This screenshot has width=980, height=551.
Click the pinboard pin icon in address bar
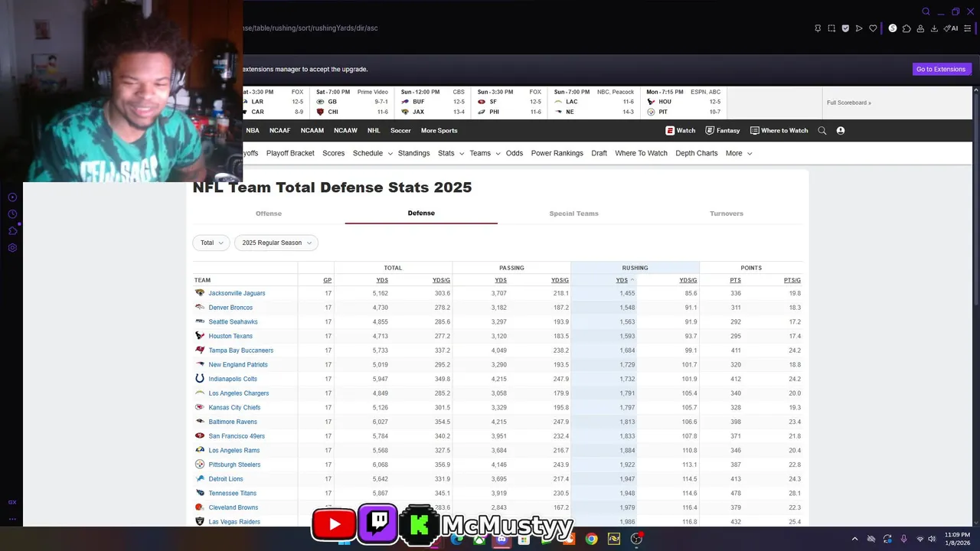click(818, 28)
